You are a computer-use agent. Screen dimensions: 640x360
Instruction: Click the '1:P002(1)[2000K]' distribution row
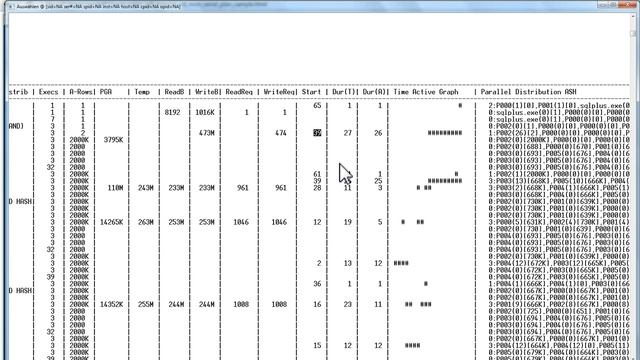[x=559, y=174]
